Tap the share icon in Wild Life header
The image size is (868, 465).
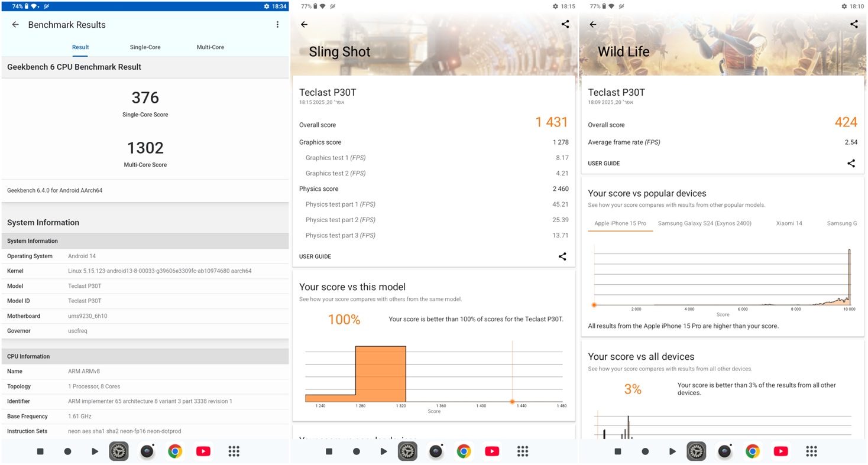point(854,24)
